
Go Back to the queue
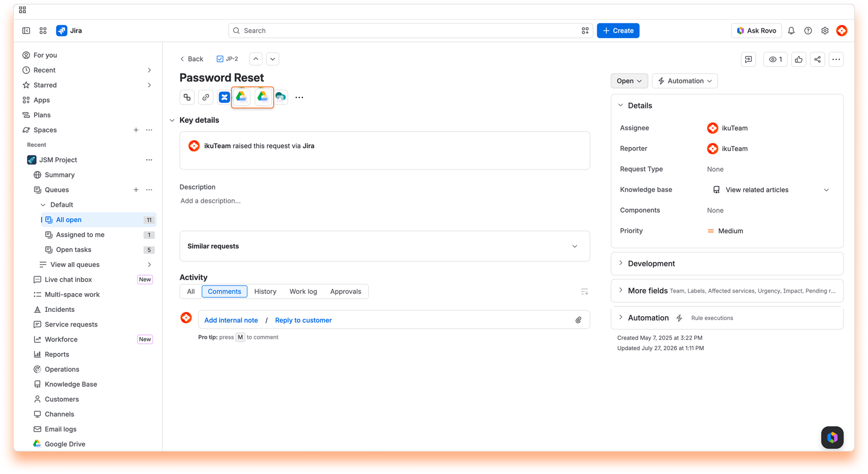tap(192, 59)
